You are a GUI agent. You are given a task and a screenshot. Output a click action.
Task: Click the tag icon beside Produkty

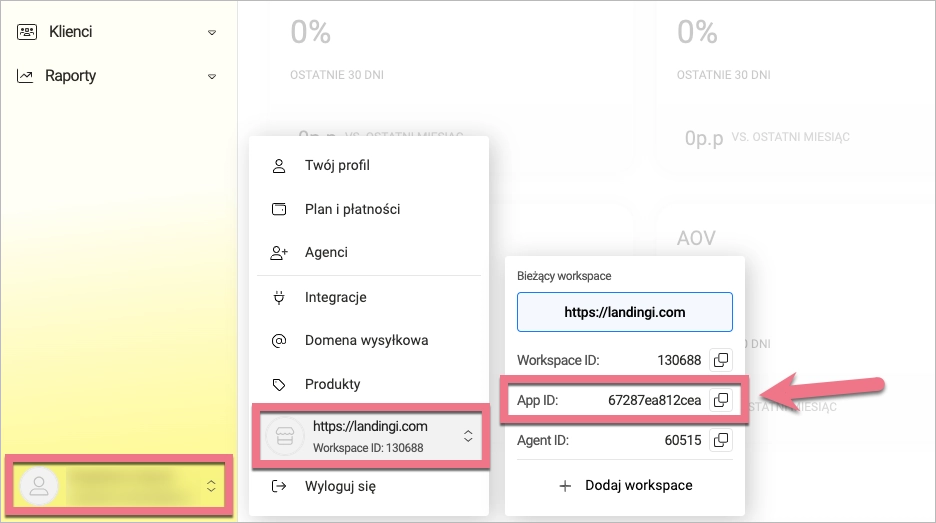[279, 384]
